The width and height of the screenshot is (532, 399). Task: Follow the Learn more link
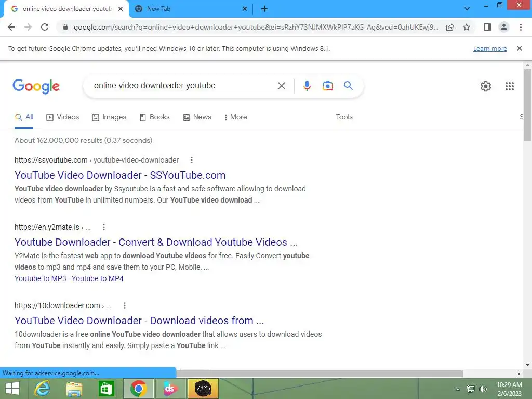pos(490,48)
